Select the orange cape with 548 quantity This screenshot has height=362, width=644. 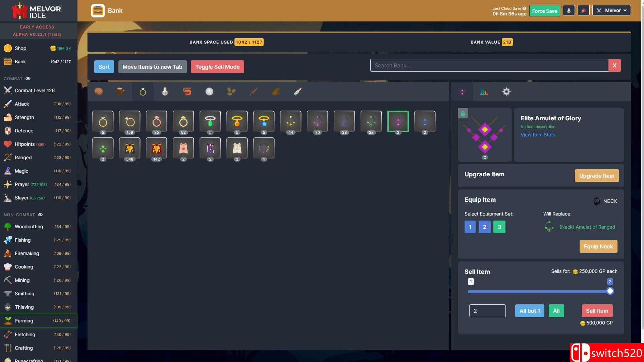click(130, 148)
